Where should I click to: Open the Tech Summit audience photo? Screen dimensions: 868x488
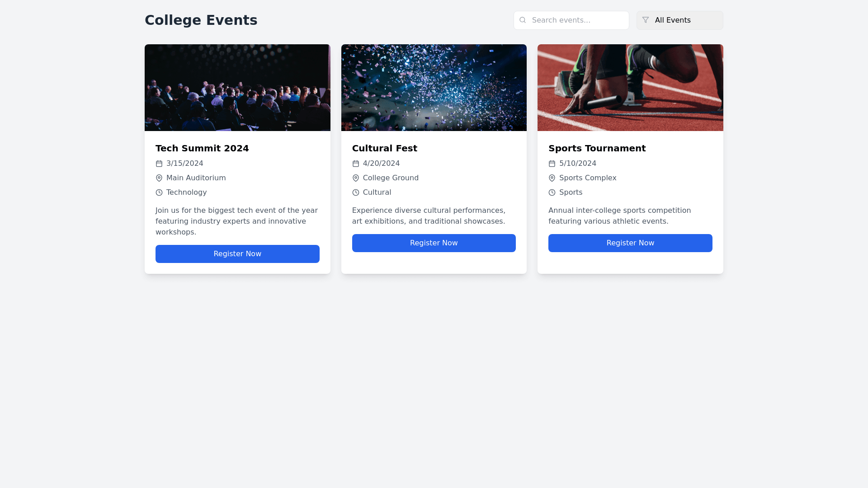pos(237,88)
